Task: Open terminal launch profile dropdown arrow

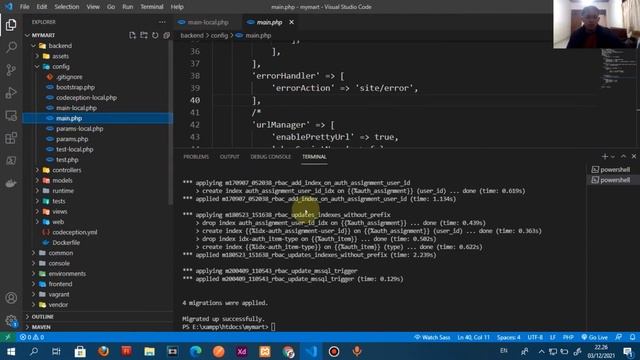Action: pyautogui.click(x=613, y=157)
